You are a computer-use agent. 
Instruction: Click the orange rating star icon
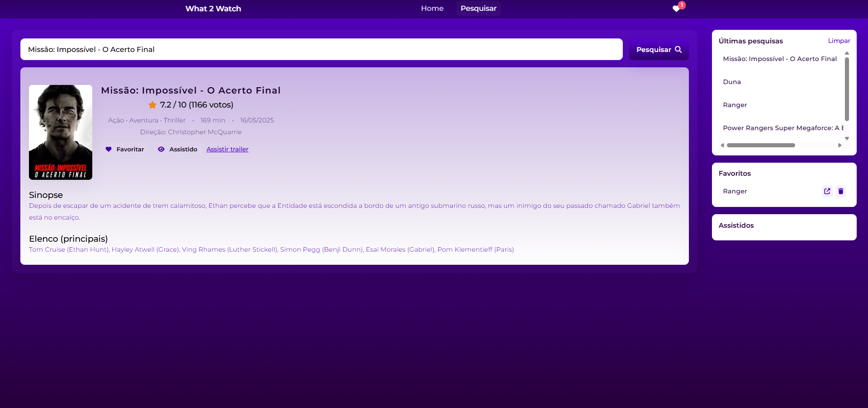click(x=152, y=105)
